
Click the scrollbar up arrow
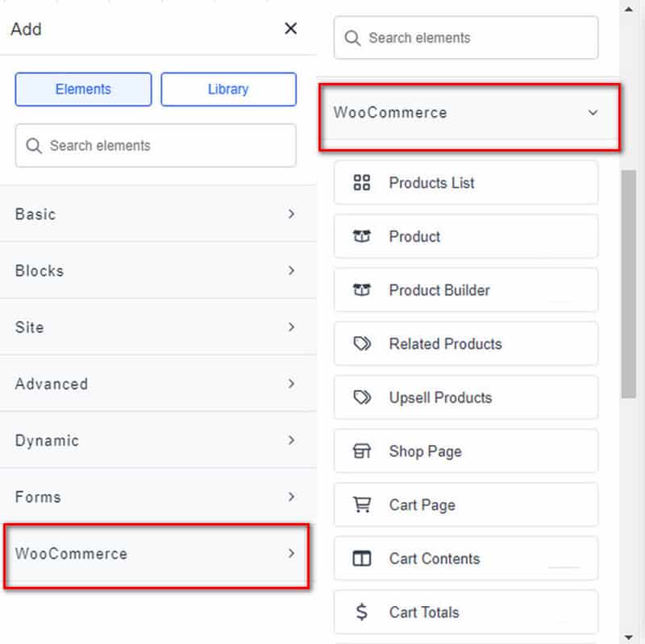629,9
